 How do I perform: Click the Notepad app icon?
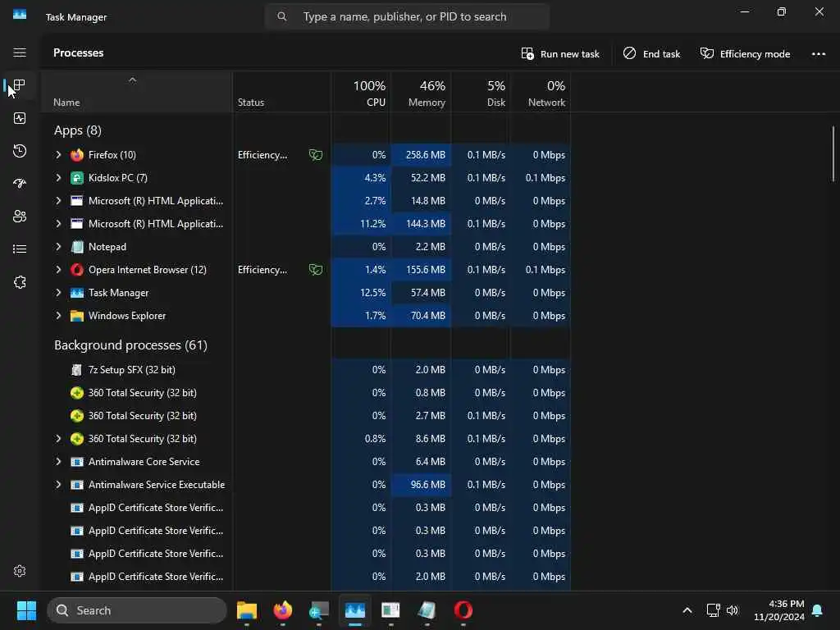(77, 247)
